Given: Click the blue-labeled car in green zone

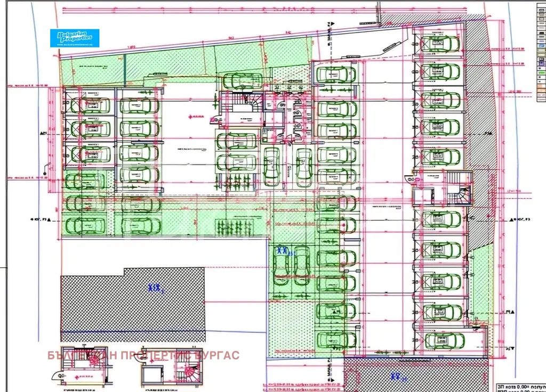Looking at the screenshot, I should click(281, 260).
